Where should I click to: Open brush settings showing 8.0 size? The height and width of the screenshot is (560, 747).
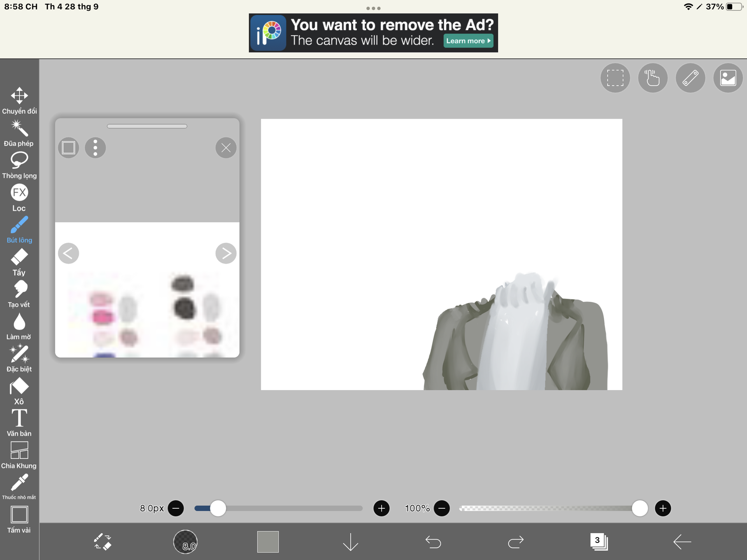pos(185,542)
